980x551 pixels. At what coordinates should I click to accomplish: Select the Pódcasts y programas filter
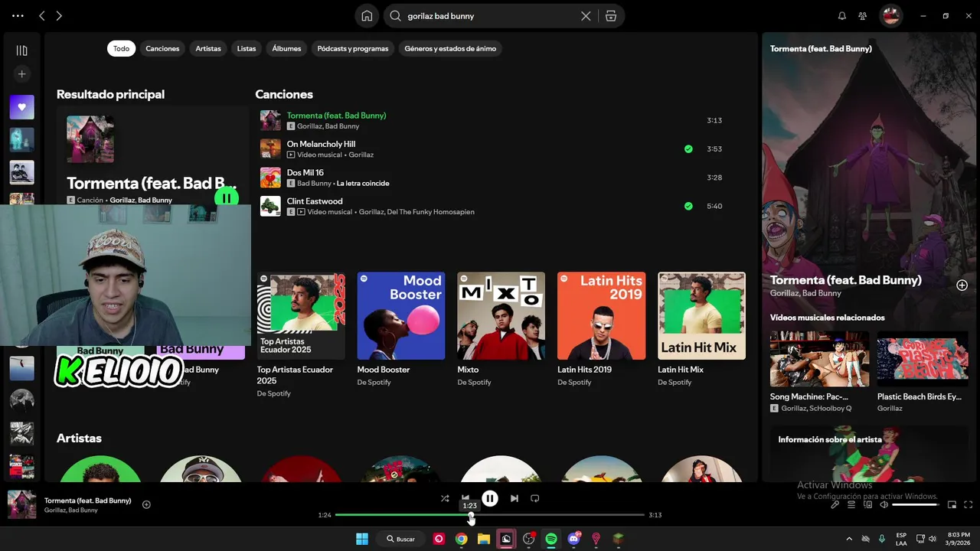coord(353,48)
